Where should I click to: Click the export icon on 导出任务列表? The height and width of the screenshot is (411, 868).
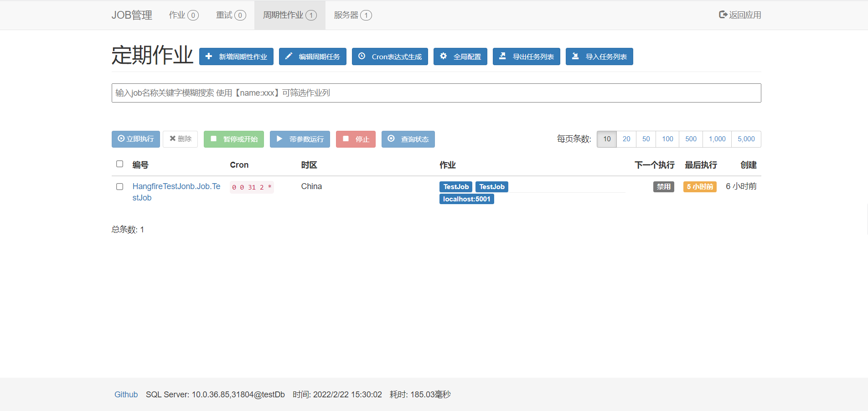tap(503, 56)
